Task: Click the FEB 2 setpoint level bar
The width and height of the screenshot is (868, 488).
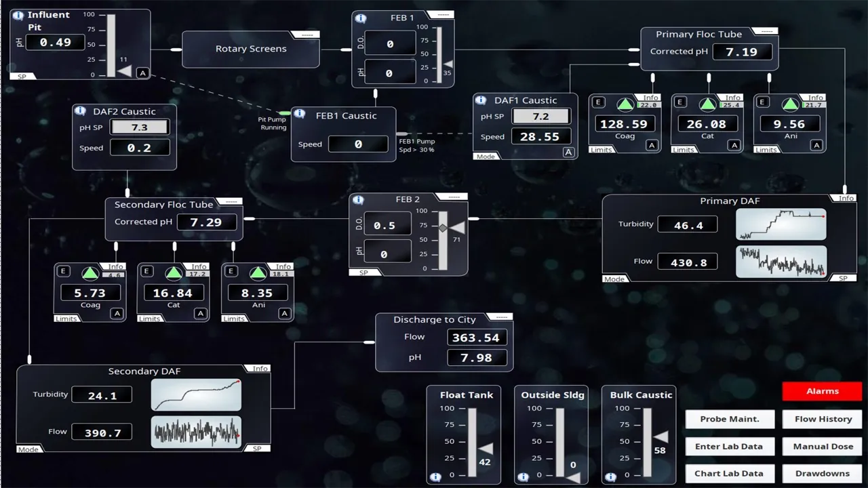Action: point(443,240)
